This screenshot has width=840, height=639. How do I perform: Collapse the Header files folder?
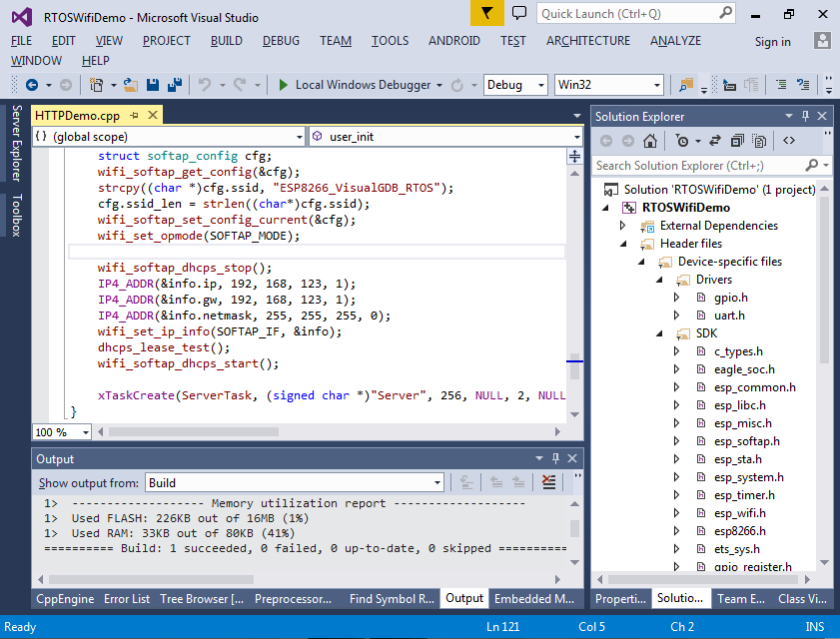pyautogui.click(x=623, y=244)
